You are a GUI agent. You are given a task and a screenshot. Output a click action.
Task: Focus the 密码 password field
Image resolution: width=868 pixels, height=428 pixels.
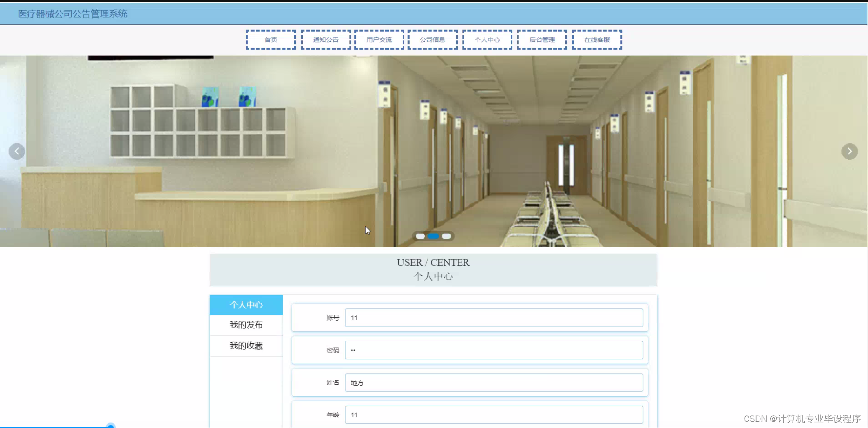coord(494,350)
